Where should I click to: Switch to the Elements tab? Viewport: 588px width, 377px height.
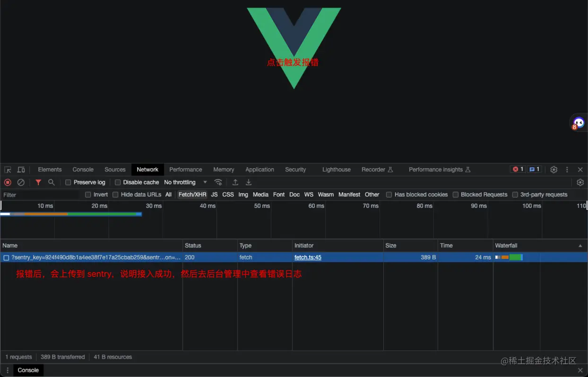click(50, 170)
